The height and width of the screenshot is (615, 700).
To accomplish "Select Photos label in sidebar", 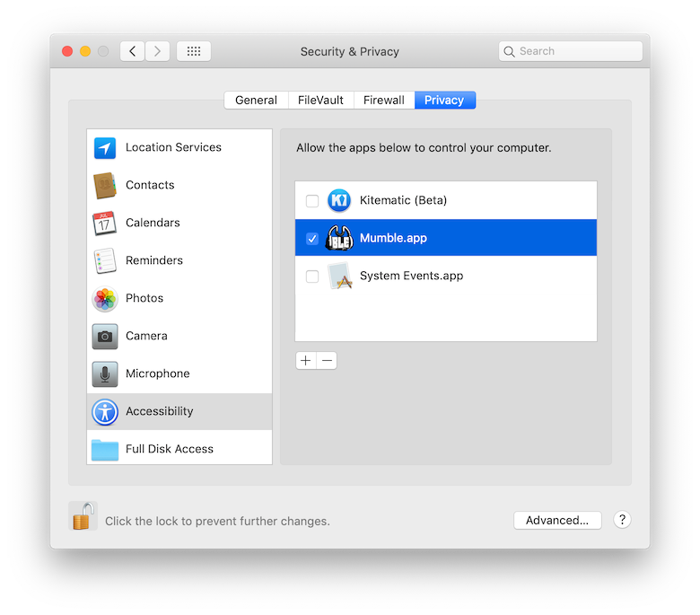I will [x=144, y=298].
